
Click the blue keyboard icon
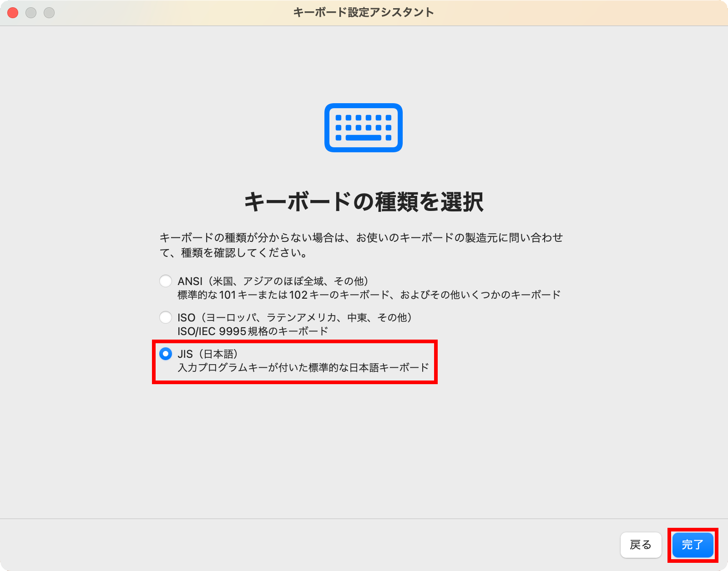tap(364, 128)
